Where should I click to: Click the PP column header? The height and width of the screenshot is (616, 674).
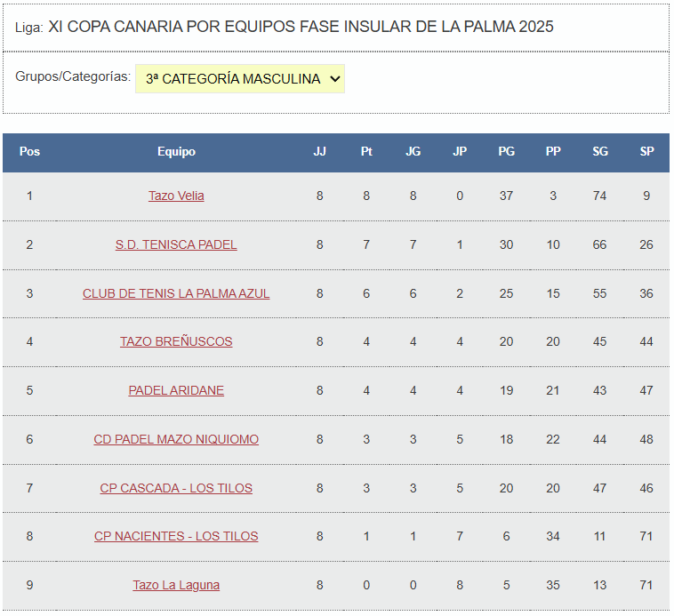click(553, 152)
